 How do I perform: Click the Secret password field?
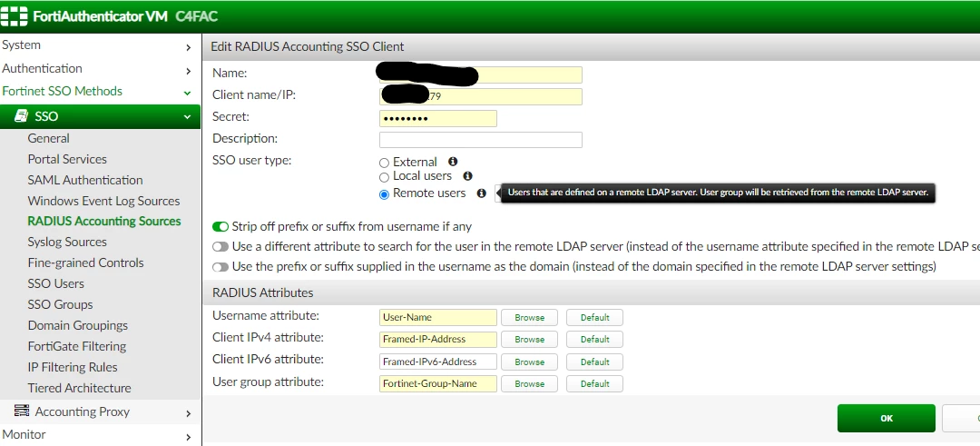pyautogui.click(x=438, y=118)
